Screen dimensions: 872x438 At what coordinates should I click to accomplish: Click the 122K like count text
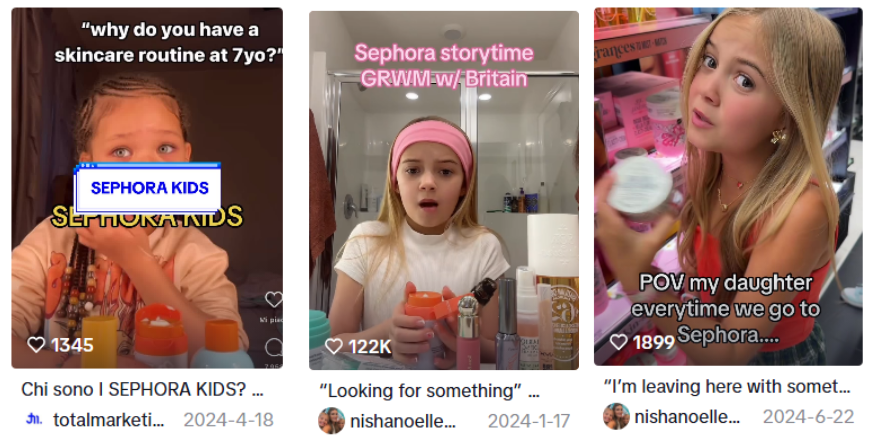point(369,347)
